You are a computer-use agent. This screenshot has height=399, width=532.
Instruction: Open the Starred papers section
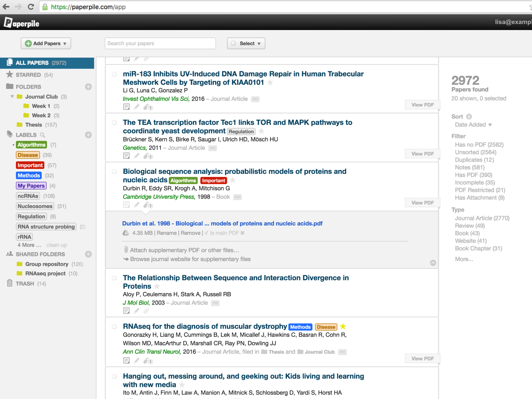pyautogui.click(x=29, y=75)
